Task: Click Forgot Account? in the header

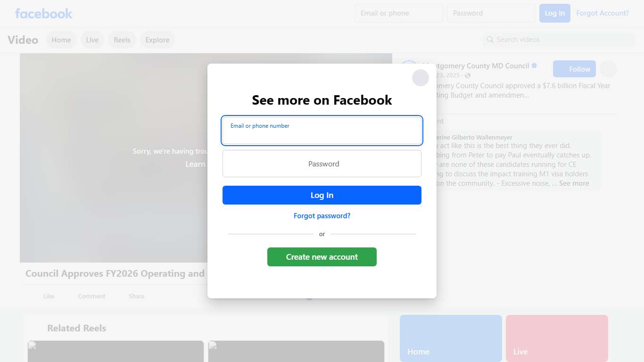Action: click(x=603, y=13)
